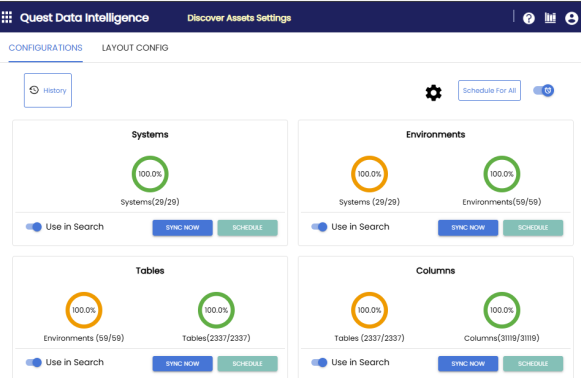
Task: Click the green progress ring in Systems card
Action: 150,174
